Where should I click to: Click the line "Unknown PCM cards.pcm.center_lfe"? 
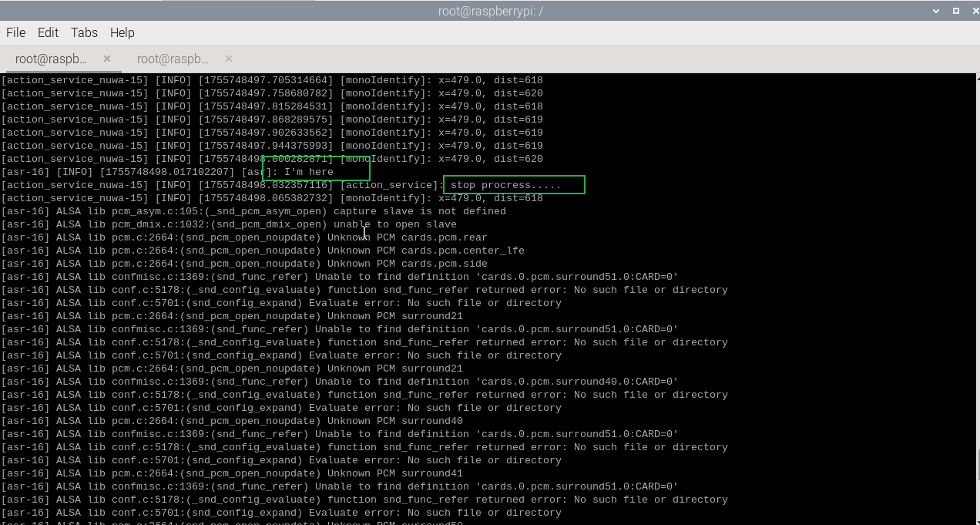tap(263, 251)
